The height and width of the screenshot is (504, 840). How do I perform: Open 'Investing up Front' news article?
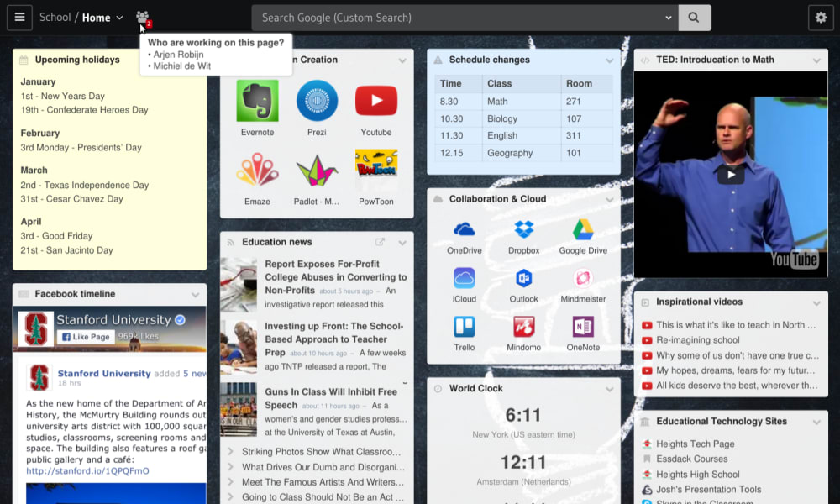(333, 339)
